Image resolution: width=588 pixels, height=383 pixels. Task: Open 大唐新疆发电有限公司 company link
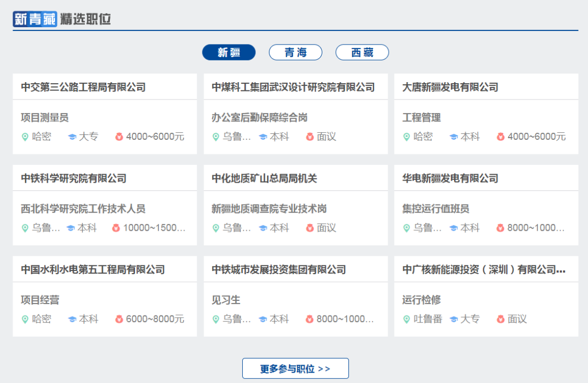click(x=450, y=88)
